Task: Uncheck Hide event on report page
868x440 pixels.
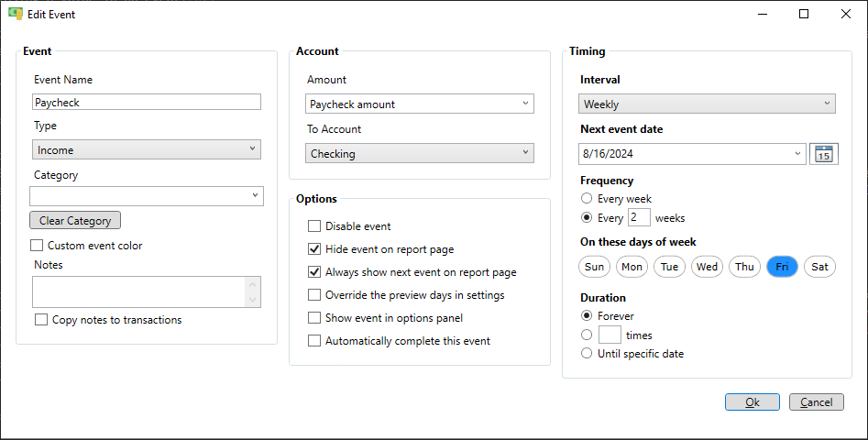Action: (313, 249)
